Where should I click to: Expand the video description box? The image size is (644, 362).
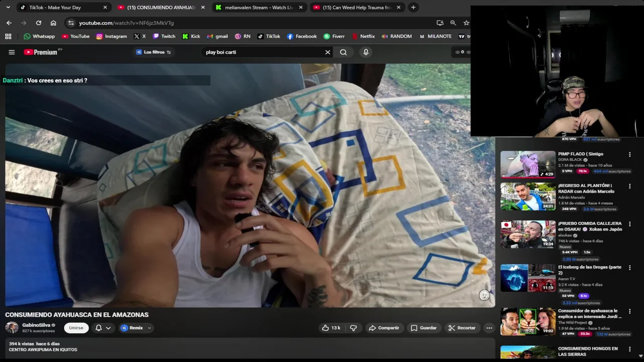click(250, 347)
